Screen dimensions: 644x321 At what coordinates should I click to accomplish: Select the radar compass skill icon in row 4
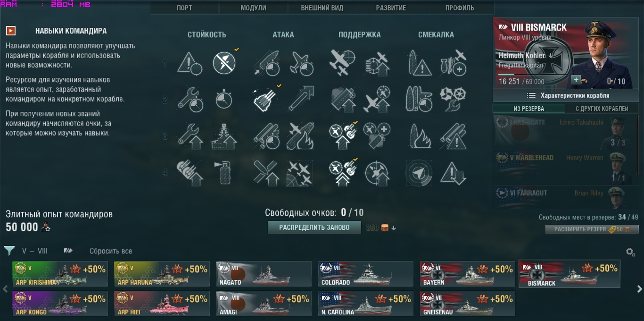pos(419,173)
